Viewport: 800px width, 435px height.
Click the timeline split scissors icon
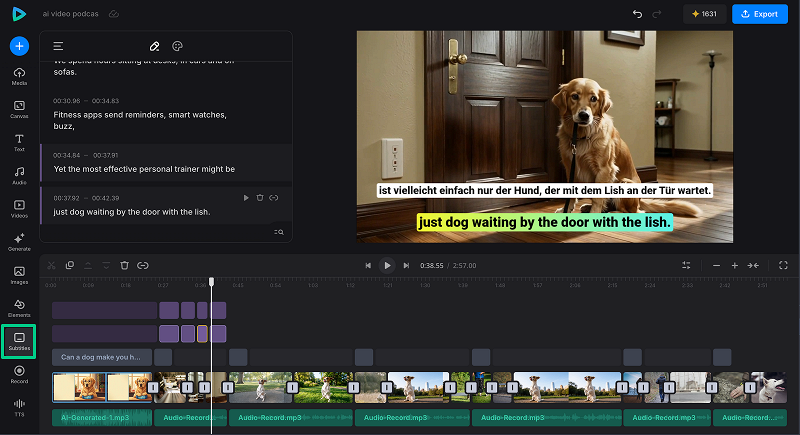52,265
